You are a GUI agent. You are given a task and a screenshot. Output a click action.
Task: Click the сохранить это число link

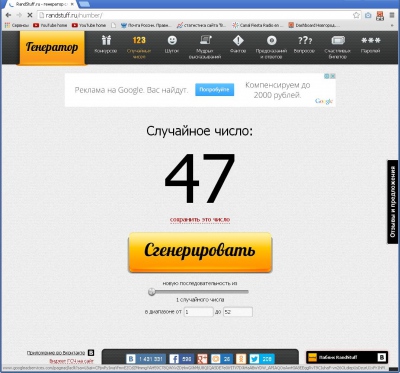click(200, 220)
